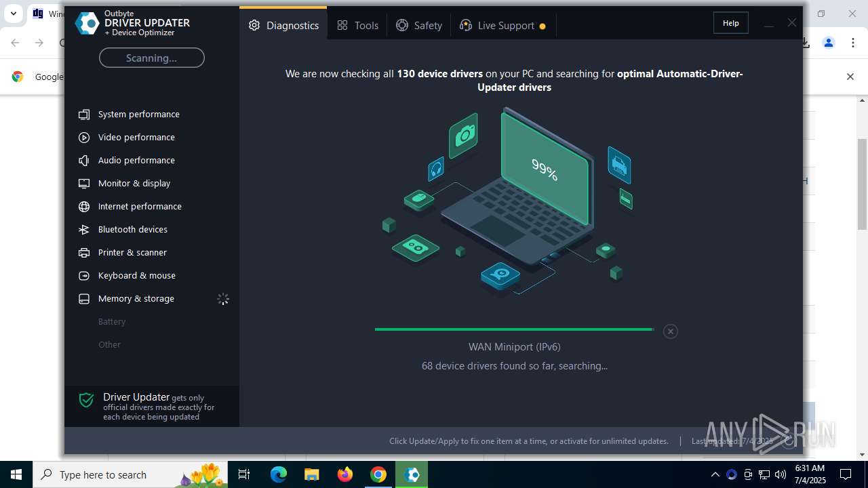Click the Diagnostics gear icon
The image size is (868, 488).
tap(254, 25)
